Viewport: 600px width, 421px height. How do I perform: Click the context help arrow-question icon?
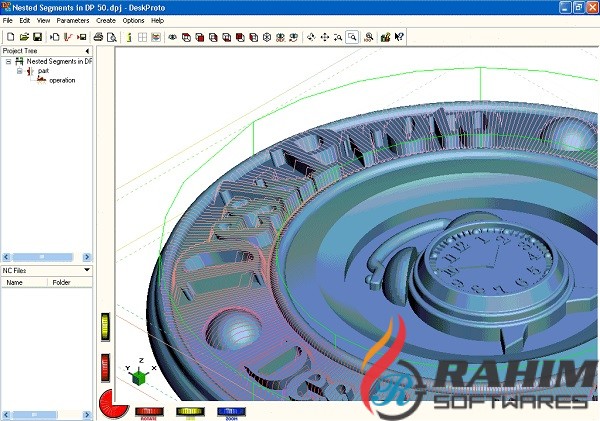click(x=399, y=37)
